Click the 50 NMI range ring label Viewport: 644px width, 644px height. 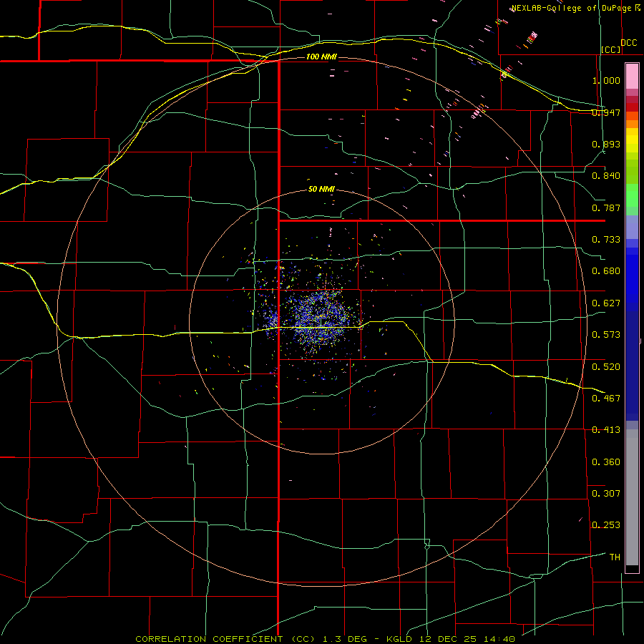tap(321, 189)
